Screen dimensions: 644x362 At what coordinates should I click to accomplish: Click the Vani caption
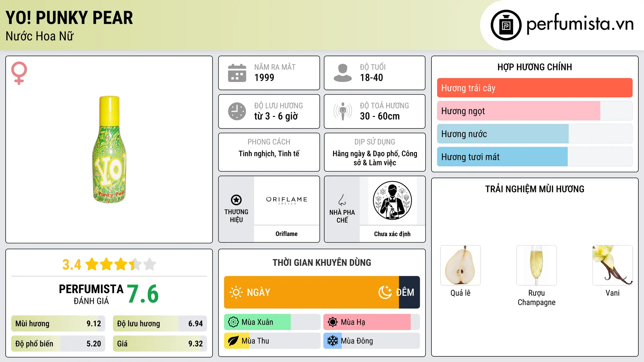point(613,293)
